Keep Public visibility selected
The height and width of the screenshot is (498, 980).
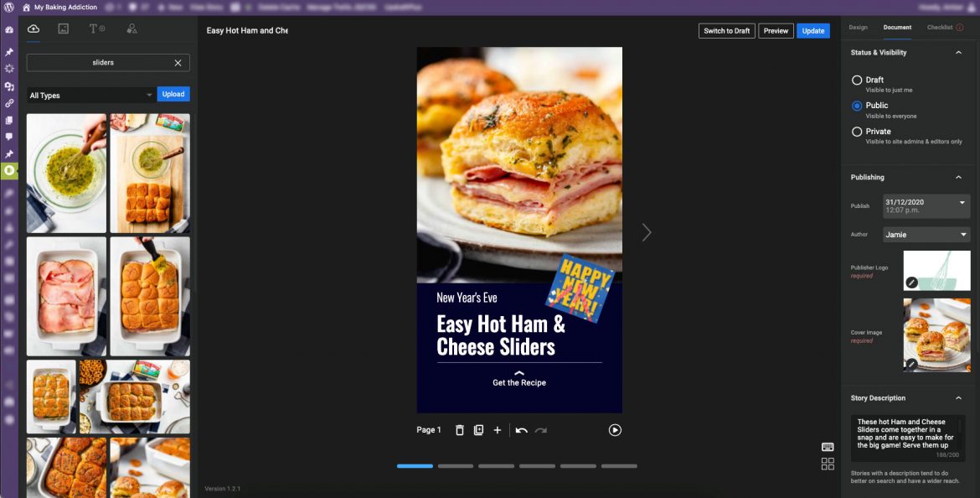[857, 105]
